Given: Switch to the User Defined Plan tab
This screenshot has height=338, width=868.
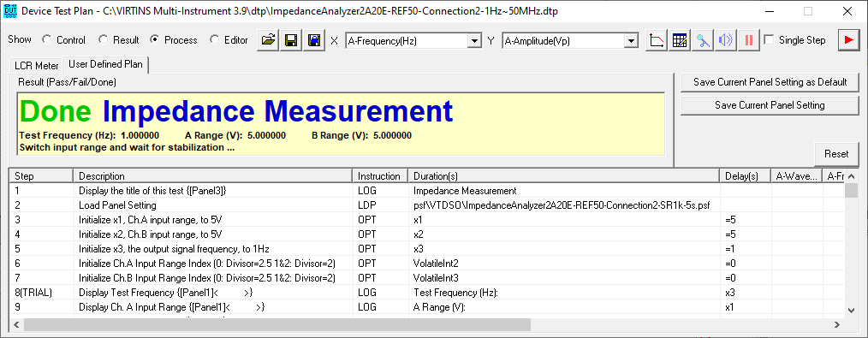Looking at the screenshot, I should (x=105, y=64).
